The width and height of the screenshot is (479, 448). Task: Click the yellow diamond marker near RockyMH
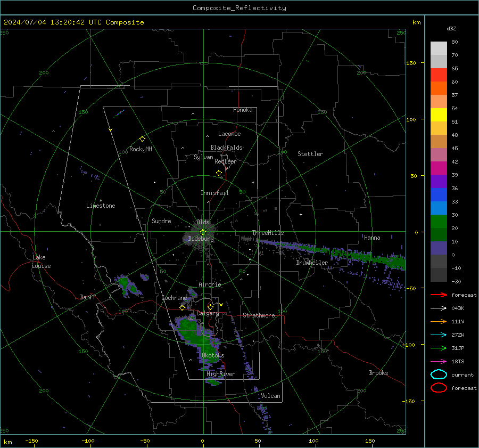tap(142, 139)
